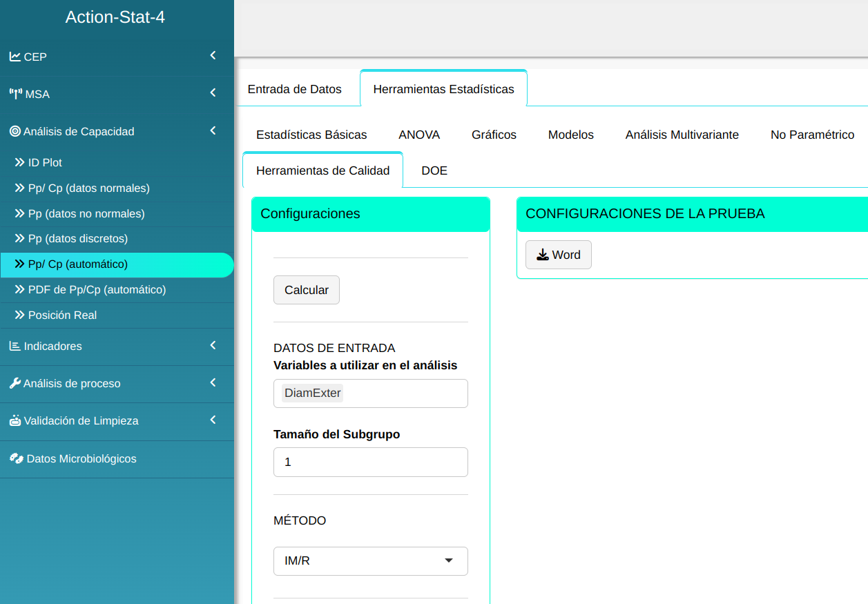Viewport: 868px width, 604px height.
Task: Expand the CEP menu chevron
Action: pyautogui.click(x=213, y=55)
